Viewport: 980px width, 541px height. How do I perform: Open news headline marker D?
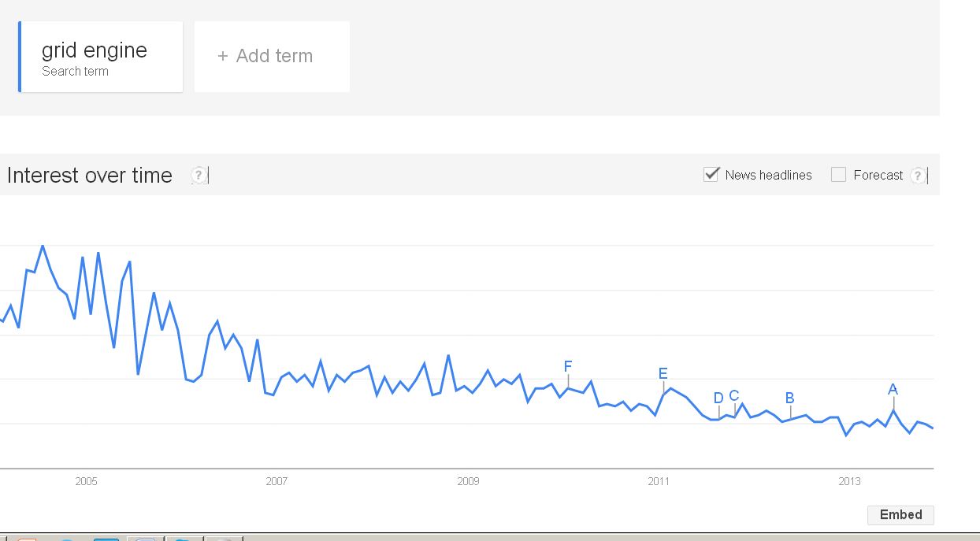[718, 398]
